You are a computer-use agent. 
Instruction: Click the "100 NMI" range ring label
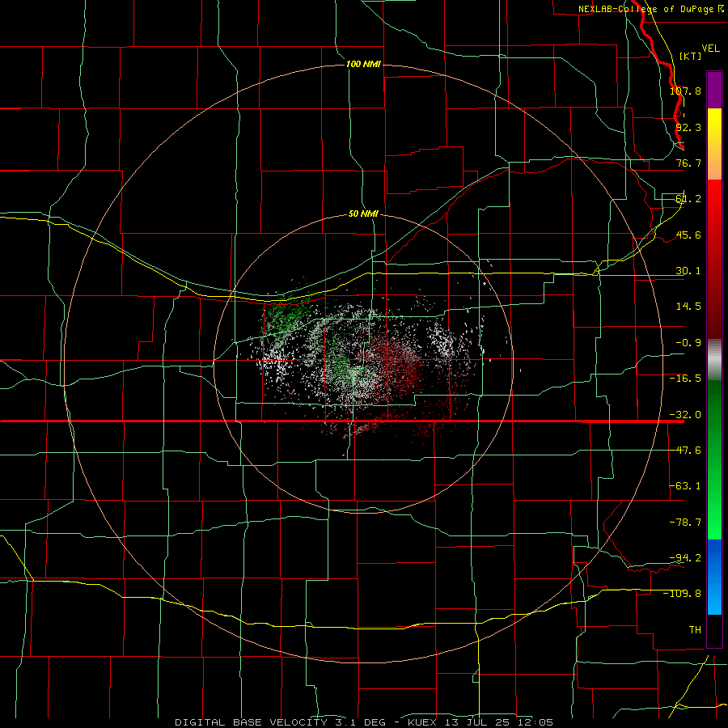click(x=363, y=64)
